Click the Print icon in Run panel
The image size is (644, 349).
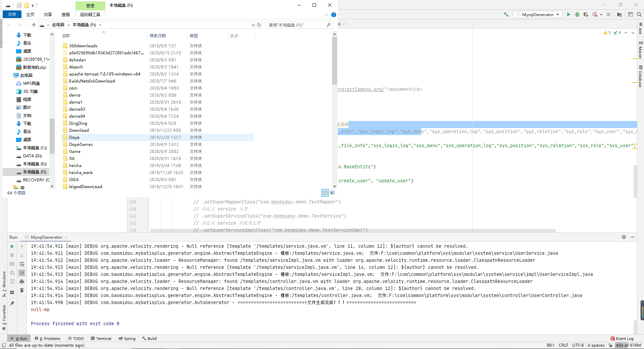[x=22, y=282]
